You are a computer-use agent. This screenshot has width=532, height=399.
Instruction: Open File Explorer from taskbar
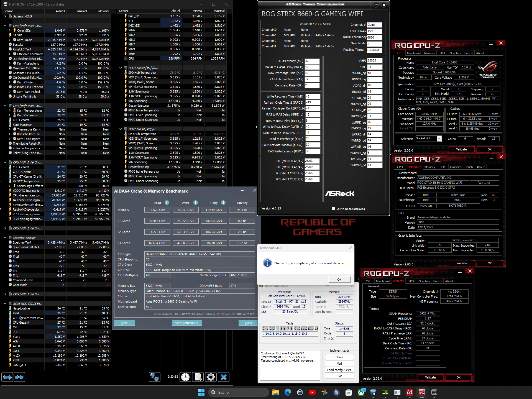tap(275, 392)
